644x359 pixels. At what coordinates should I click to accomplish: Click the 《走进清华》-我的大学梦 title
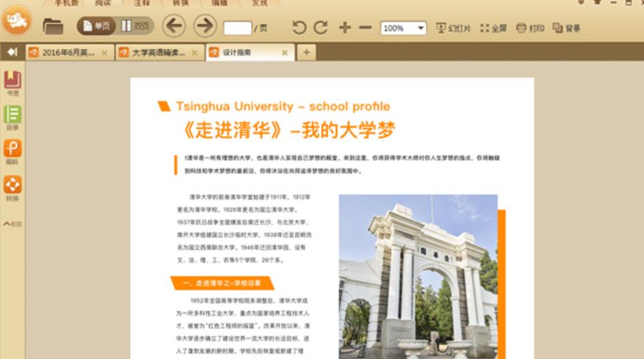pyautogui.click(x=288, y=130)
